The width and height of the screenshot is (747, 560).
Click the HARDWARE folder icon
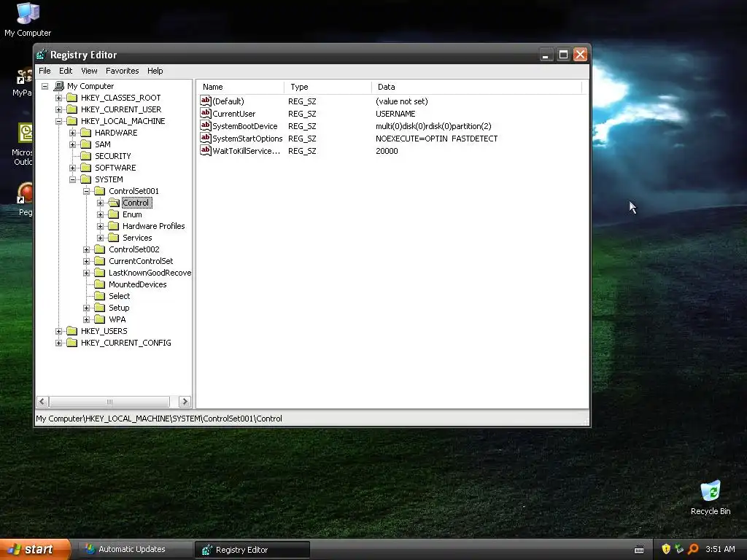pyautogui.click(x=86, y=133)
